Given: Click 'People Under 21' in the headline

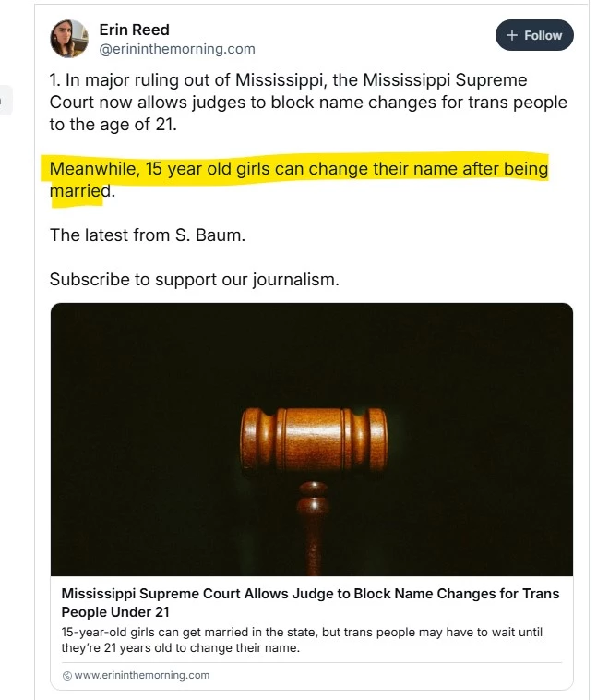Looking at the screenshot, I should 115,612.
